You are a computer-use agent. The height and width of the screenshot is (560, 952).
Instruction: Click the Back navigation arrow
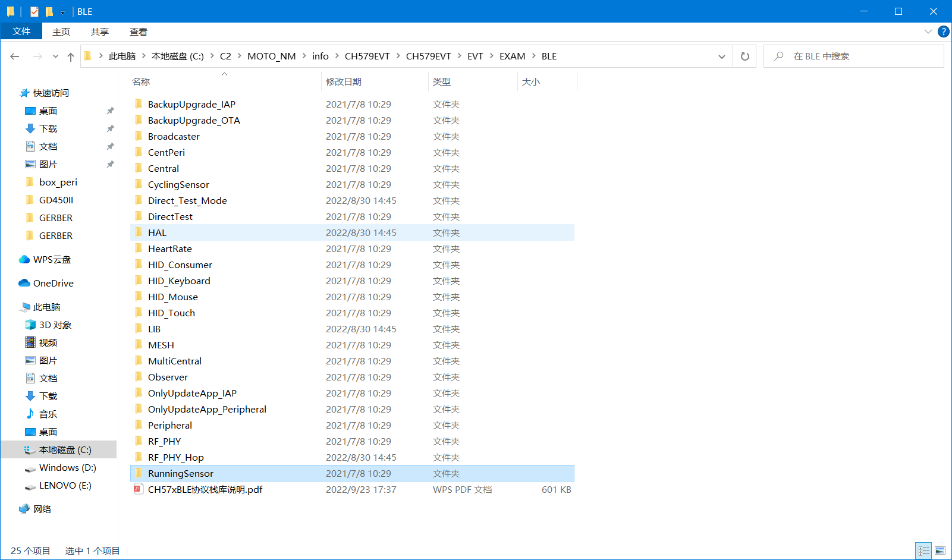pyautogui.click(x=15, y=56)
